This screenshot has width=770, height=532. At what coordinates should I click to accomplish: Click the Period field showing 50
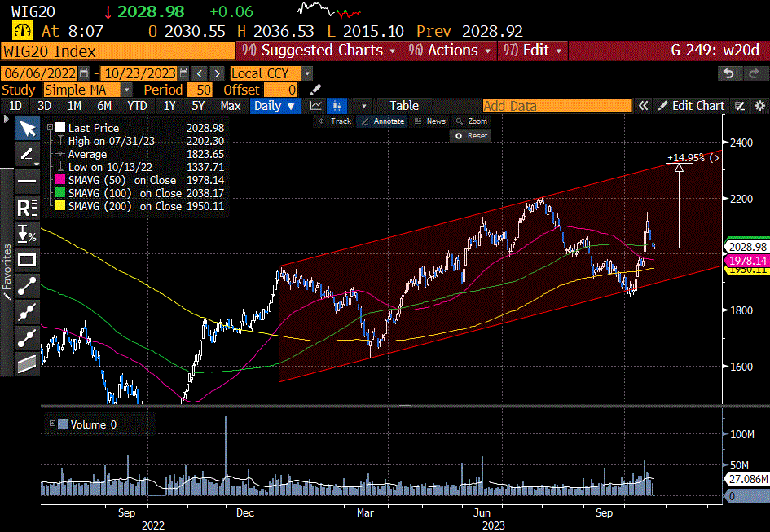point(200,90)
